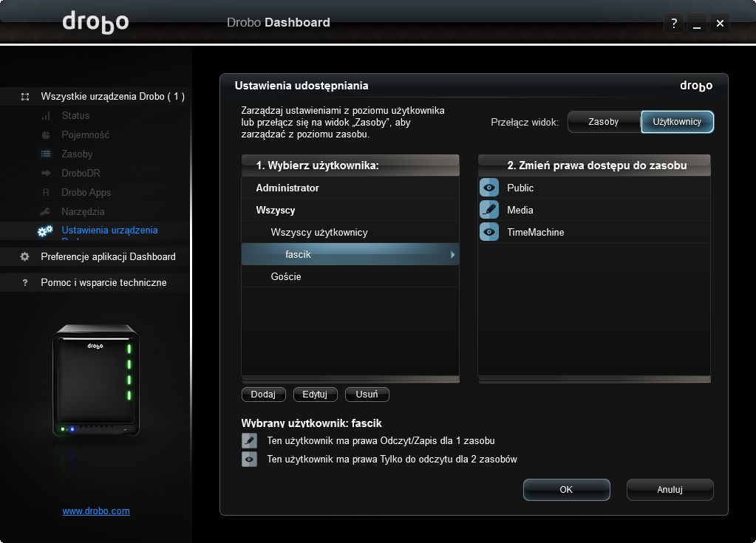Open the Status section
Screen dimensions: 756x543
click(75, 116)
